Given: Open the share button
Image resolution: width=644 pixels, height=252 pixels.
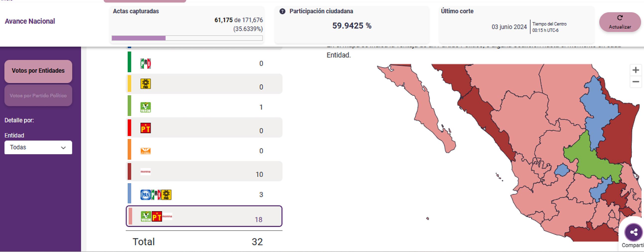Looking at the screenshot, I should (x=634, y=233).
